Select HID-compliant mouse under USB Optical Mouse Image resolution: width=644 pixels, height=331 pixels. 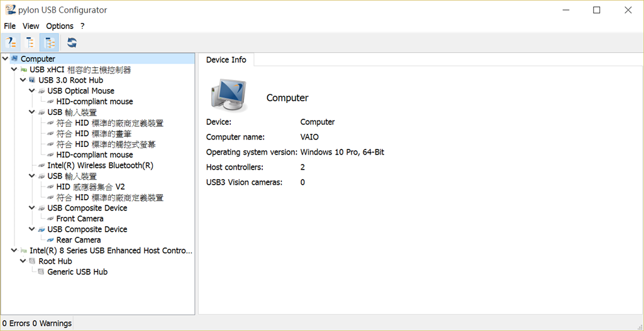tap(94, 101)
